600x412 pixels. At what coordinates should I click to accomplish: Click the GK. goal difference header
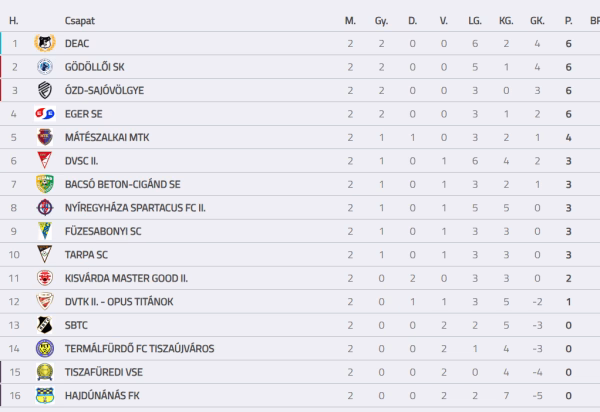537,21
